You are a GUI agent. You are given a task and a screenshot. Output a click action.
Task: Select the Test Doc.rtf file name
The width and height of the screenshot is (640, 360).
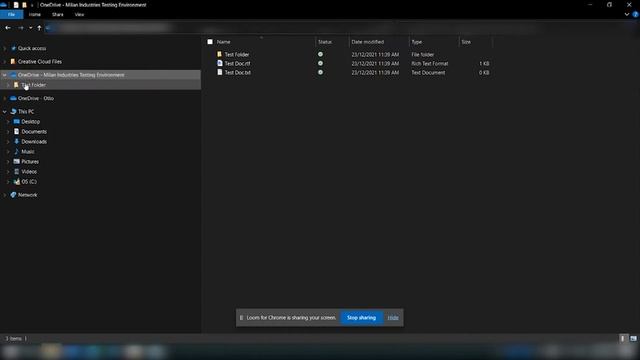(x=238, y=63)
